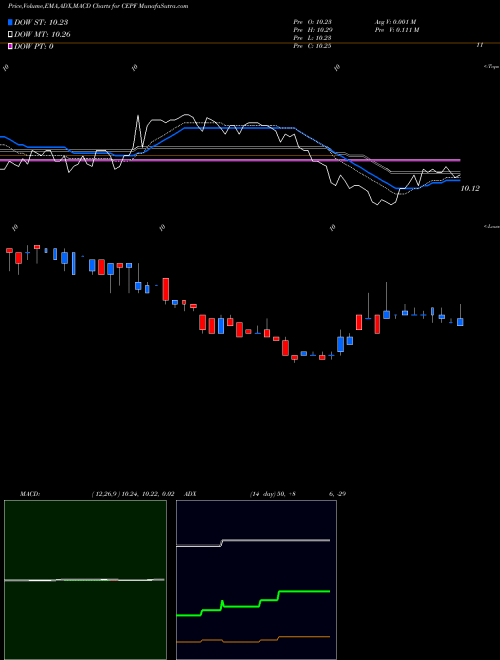
Task: Click the white DOW MT legend swatch
Action: [11, 35]
